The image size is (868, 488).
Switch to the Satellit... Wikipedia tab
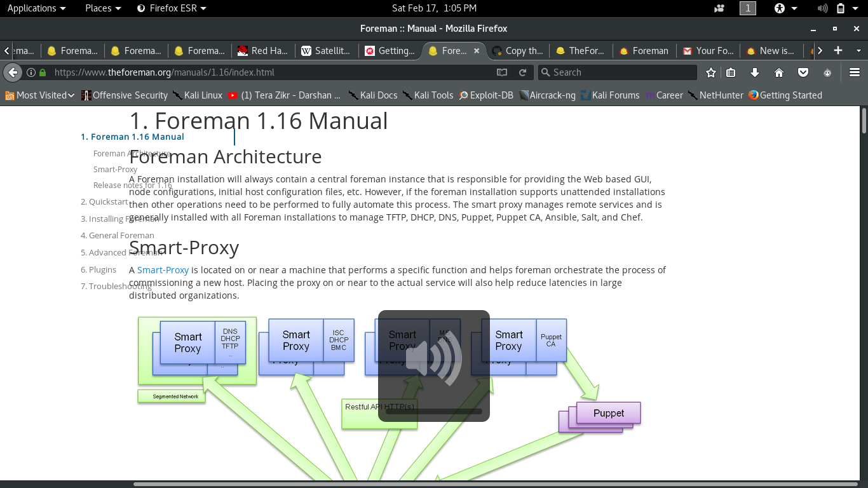coord(327,51)
